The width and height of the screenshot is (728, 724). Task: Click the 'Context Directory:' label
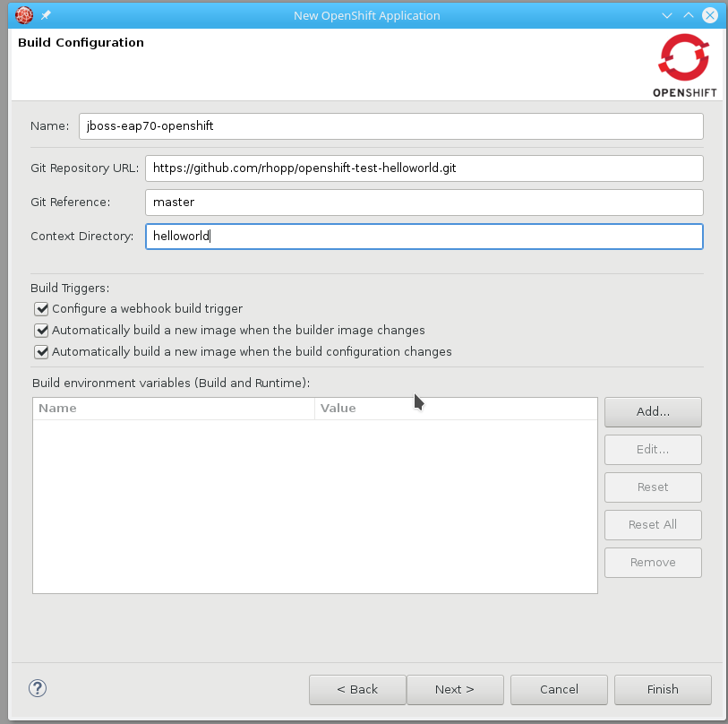(x=82, y=236)
